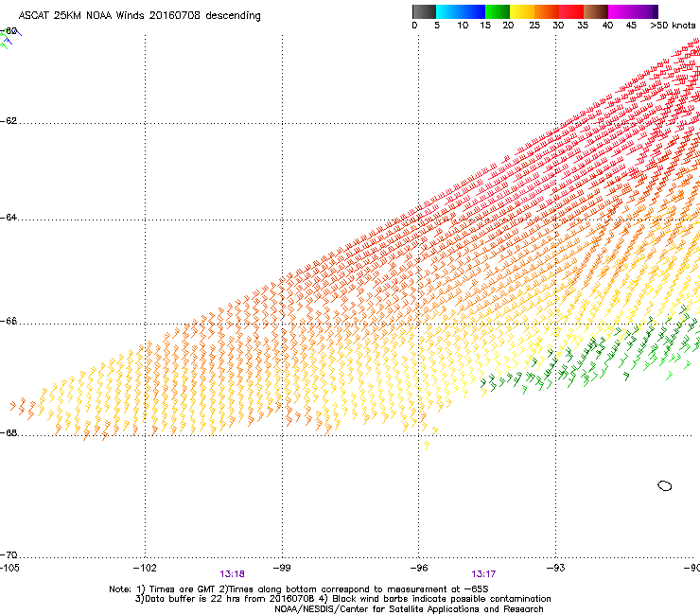
Task: Click the purple 13:17 pass time
Action: (483, 574)
